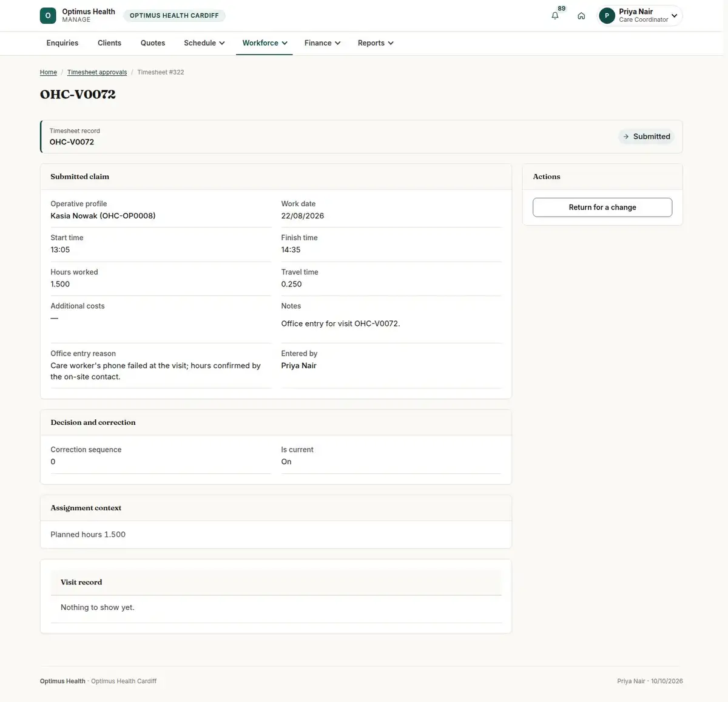The height and width of the screenshot is (702, 728).
Task: Click 'Nothing to show yet.' in Visit record
Action: [98, 607]
